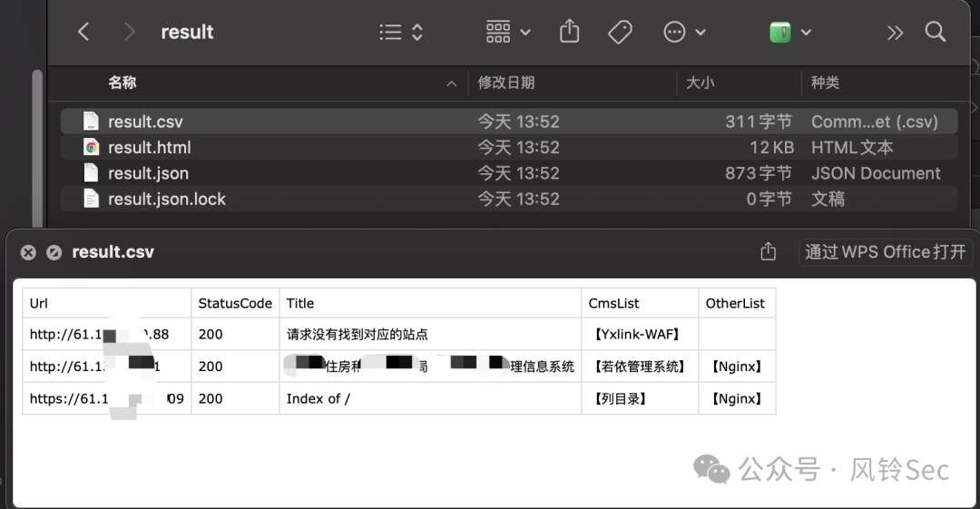
Task: Open the green app icon dropdown
Action: click(x=789, y=33)
